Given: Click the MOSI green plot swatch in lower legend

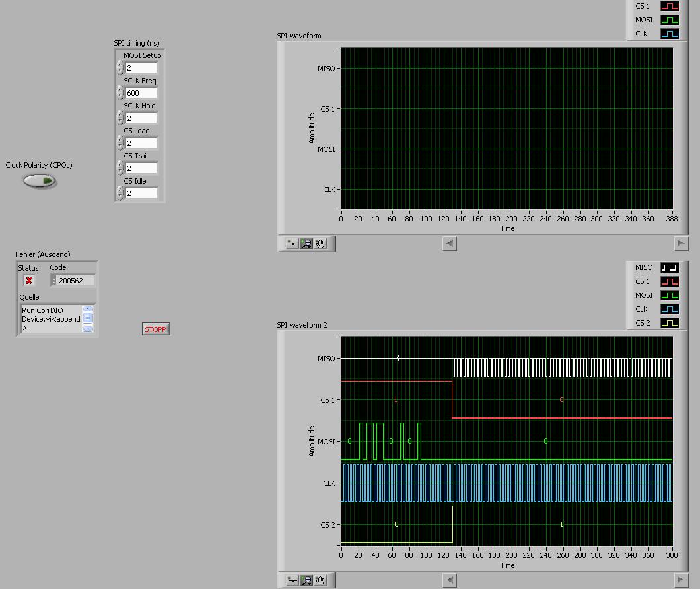Looking at the screenshot, I should pos(670,295).
